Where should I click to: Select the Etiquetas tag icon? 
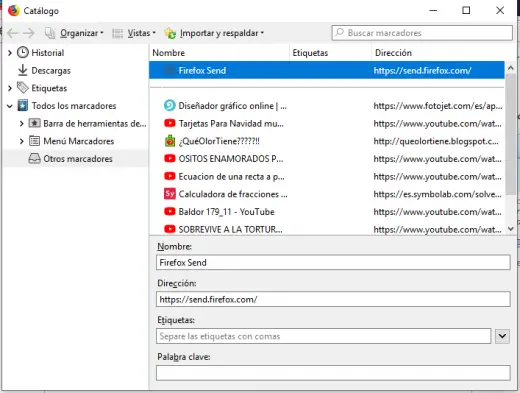[x=23, y=88]
